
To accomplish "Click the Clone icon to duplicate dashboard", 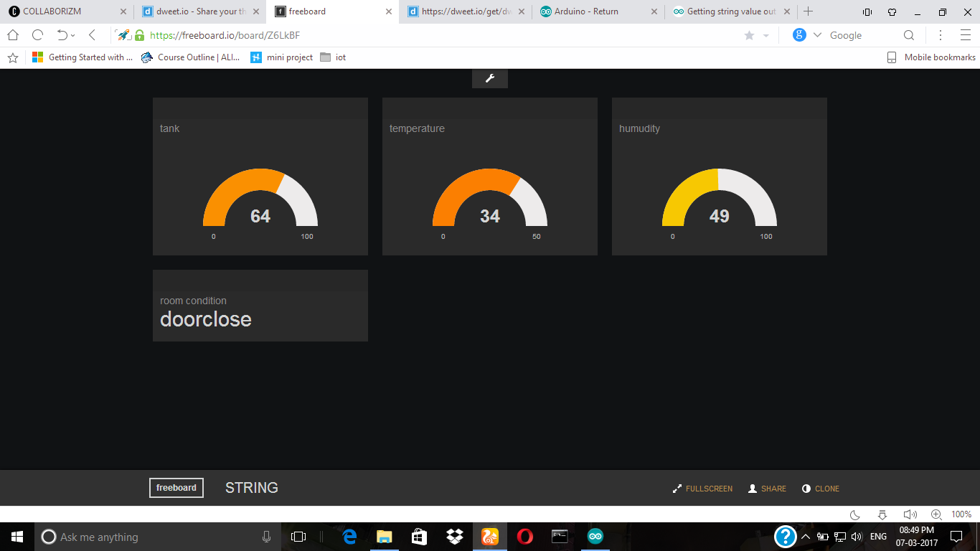I will click(x=808, y=489).
